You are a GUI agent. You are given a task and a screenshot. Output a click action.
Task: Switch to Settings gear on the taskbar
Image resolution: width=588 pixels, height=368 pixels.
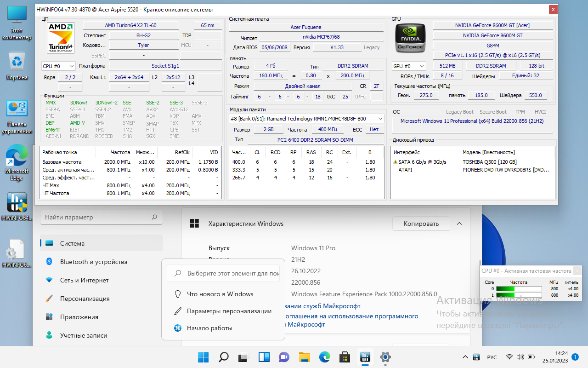385,357
